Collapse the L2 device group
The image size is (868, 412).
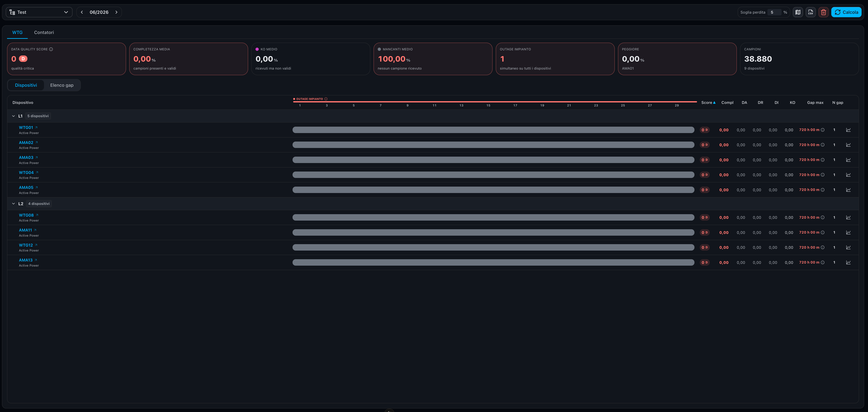click(x=13, y=203)
